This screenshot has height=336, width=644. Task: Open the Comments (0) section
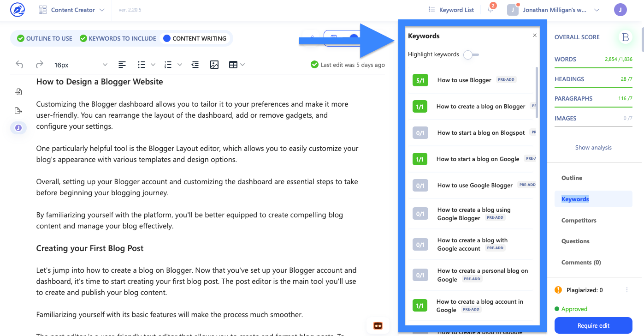click(581, 263)
